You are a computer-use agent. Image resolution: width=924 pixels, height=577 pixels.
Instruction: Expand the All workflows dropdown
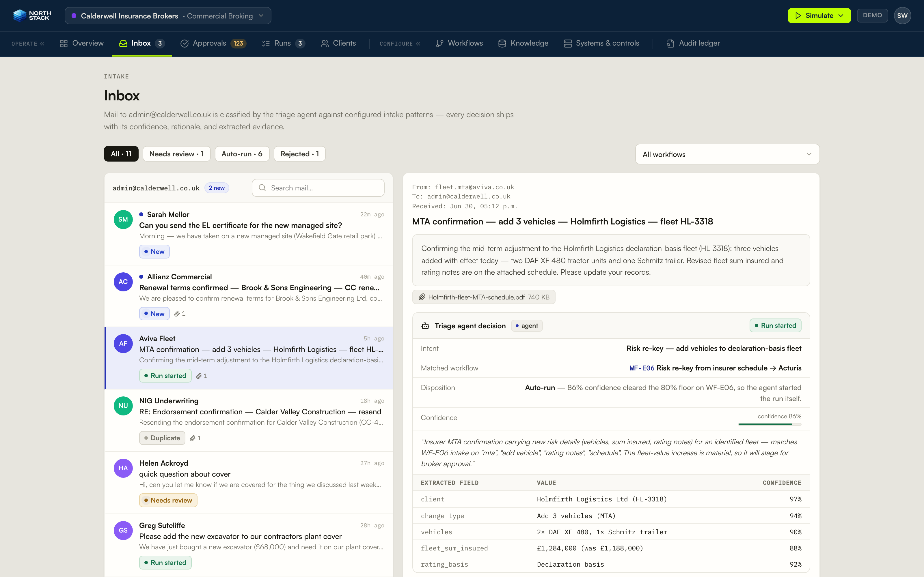727,154
